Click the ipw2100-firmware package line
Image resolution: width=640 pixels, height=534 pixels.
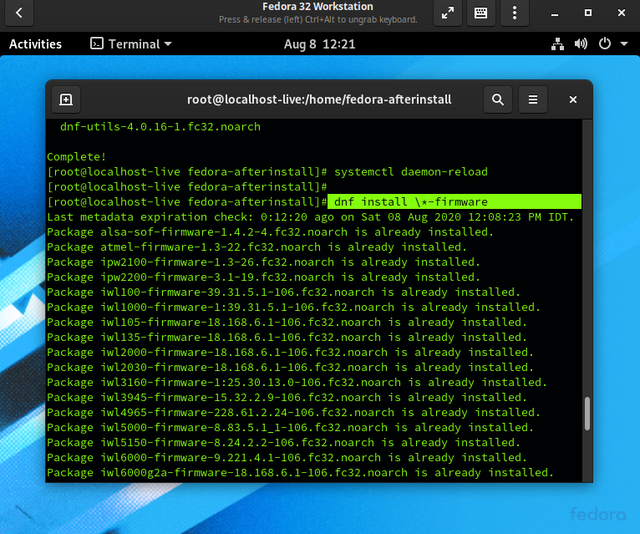click(x=263, y=262)
